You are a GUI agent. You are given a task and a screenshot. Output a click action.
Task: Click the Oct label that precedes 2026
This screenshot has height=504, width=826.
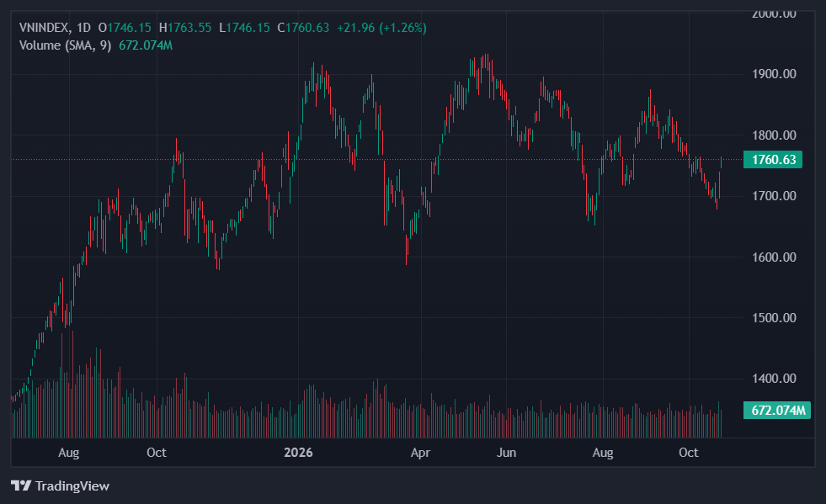pos(157,453)
